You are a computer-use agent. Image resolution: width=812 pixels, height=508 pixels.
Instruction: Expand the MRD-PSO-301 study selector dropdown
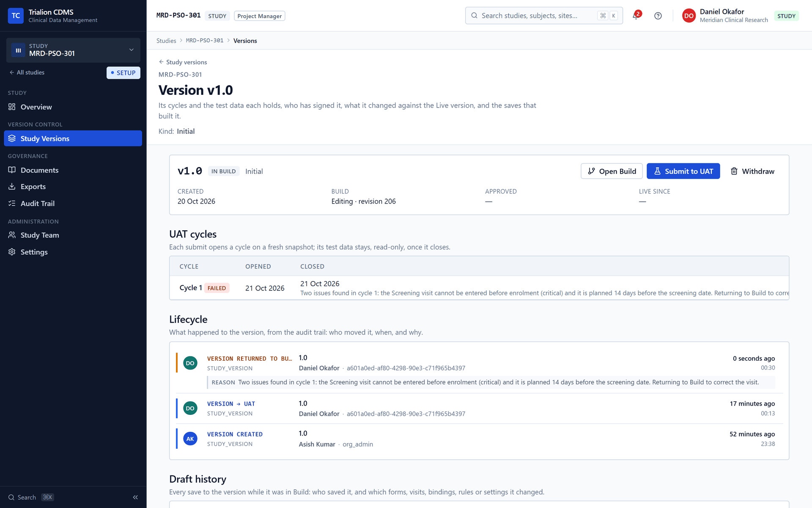[x=73, y=50]
